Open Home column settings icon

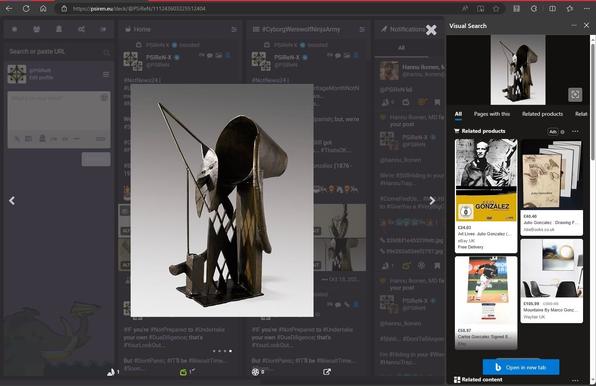tap(234, 29)
